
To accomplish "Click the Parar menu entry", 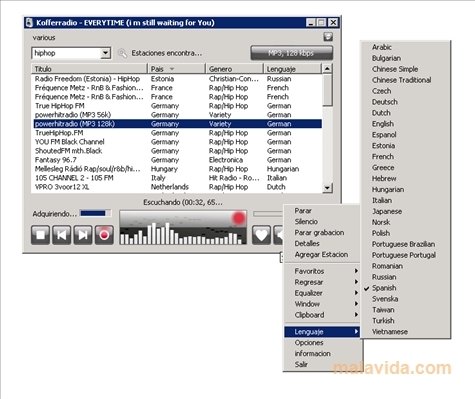I will coord(322,211).
